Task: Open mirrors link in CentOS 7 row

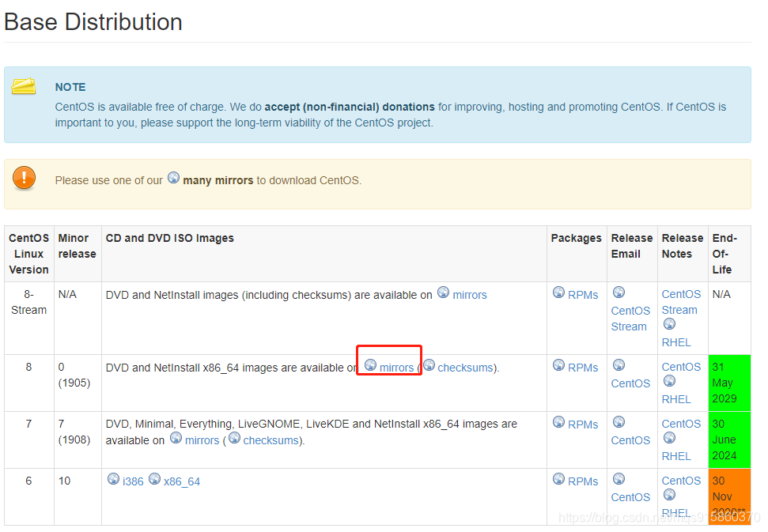Action: tap(202, 440)
